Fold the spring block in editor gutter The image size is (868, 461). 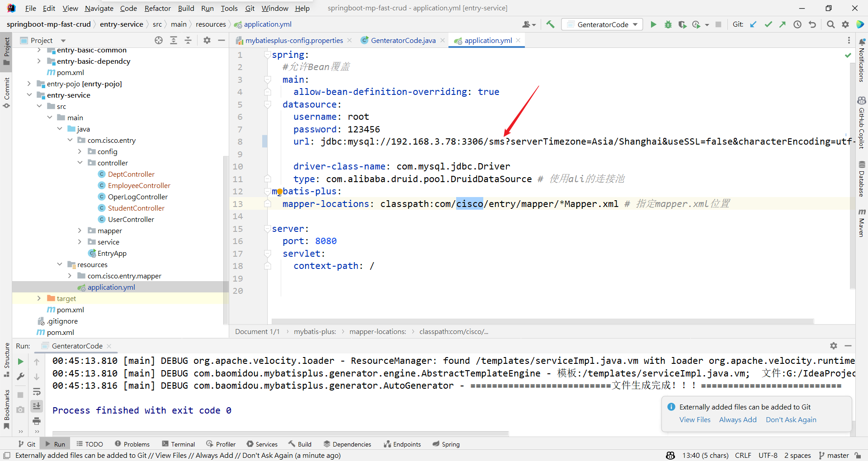click(267, 55)
